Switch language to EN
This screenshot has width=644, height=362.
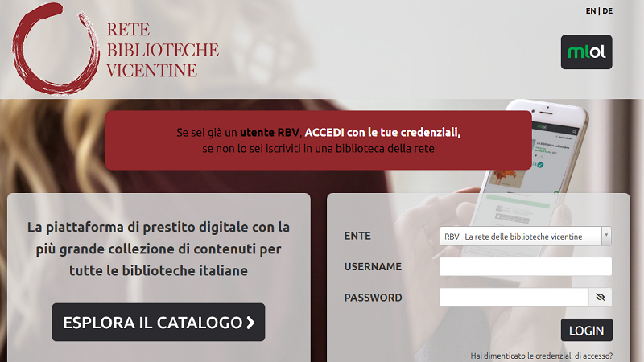[x=591, y=11]
